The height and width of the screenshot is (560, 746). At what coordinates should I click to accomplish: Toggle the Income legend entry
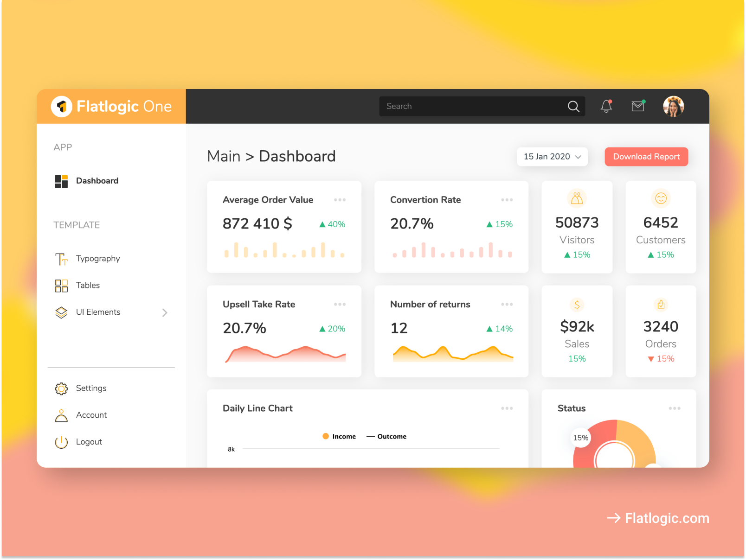click(x=339, y=437)
